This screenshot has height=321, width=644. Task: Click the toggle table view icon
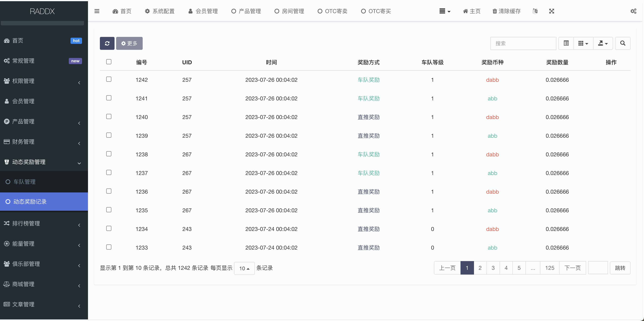[x=566, y=43]
